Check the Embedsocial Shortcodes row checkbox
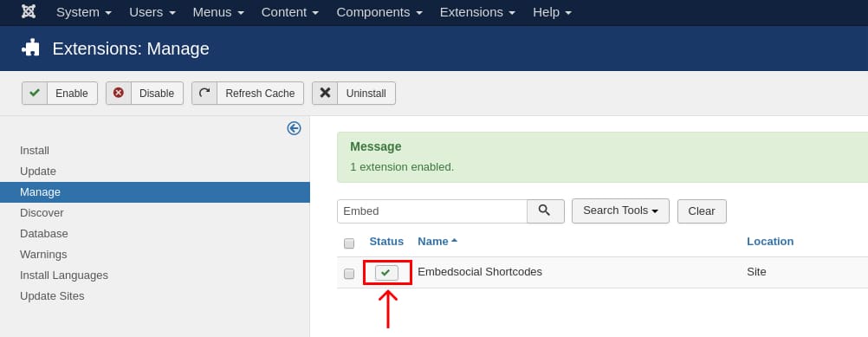868x337 pixels. click(x=349, y=274)
